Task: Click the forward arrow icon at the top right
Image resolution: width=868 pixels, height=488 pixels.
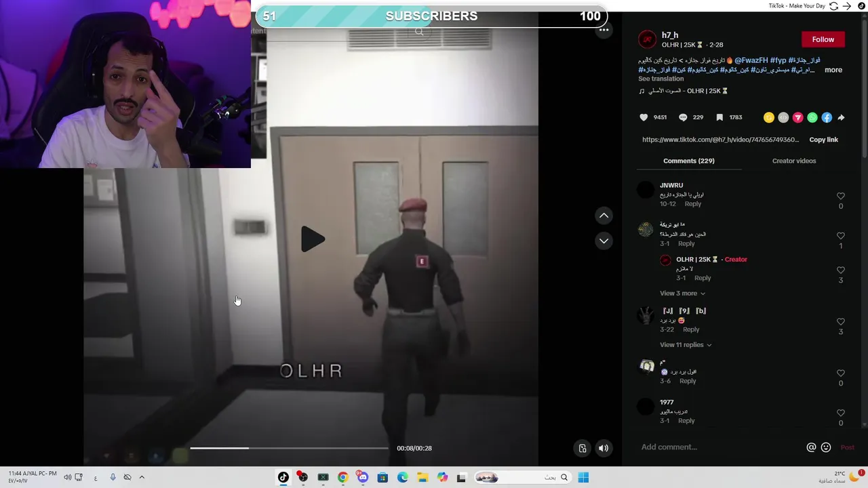Action: coord(847,6)
